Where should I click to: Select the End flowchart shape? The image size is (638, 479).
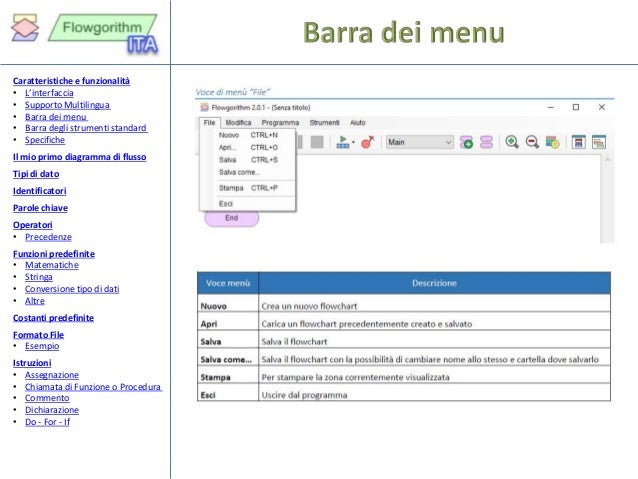[x=232, y=219]
